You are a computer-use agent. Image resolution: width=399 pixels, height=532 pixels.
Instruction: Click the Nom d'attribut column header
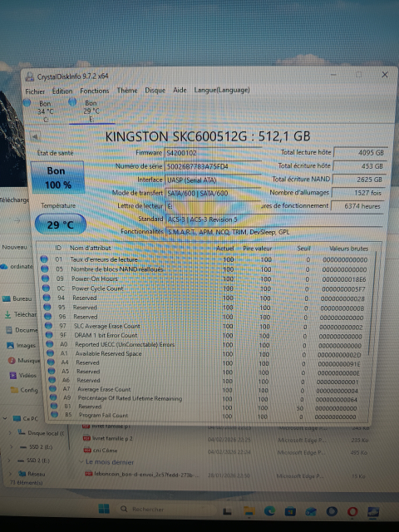pyautogui.click(x=91, y=248)
